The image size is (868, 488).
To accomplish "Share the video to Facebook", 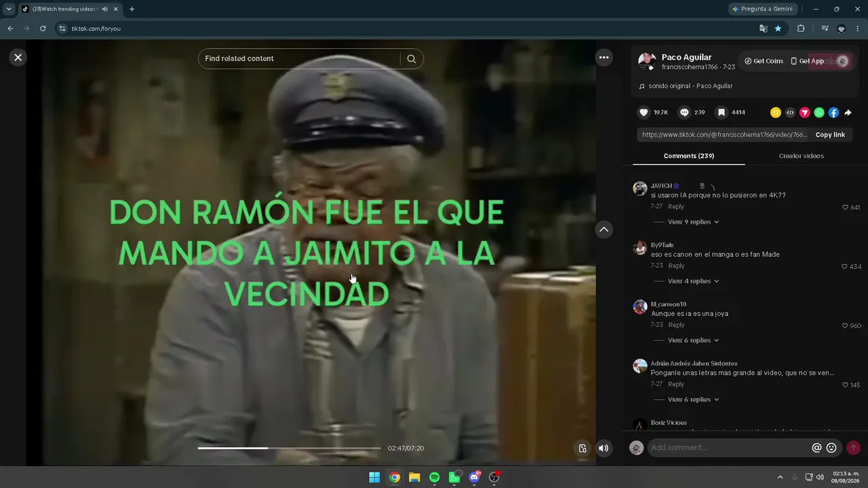I will click(x=833, y=113).
